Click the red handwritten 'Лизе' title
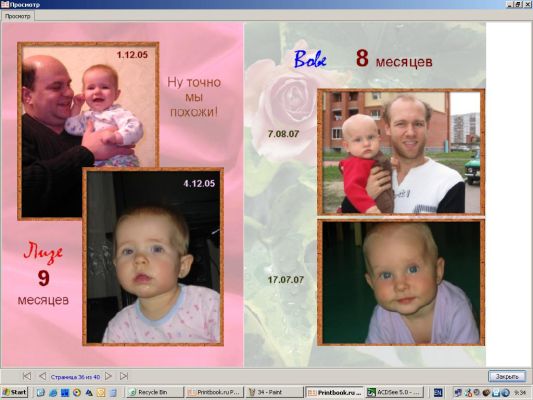 click(x=43, y=252)
